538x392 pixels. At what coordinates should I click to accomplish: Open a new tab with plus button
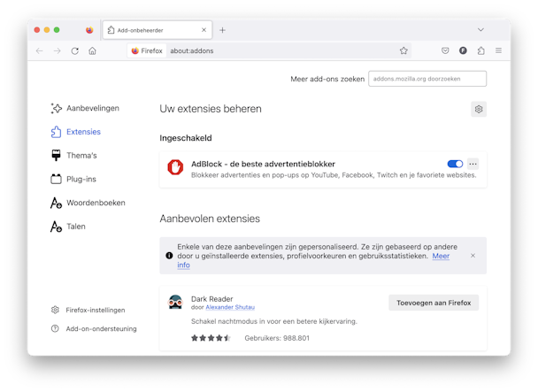point(222,30)
